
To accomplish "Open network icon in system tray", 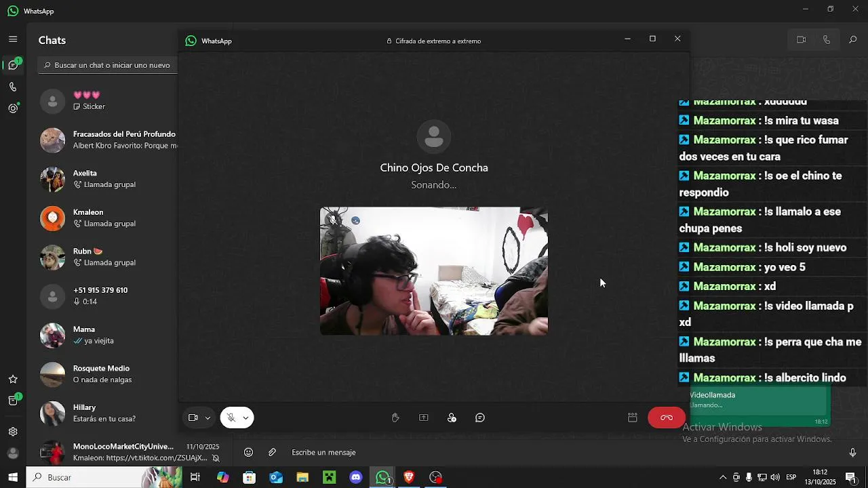I will pos(762,477).
